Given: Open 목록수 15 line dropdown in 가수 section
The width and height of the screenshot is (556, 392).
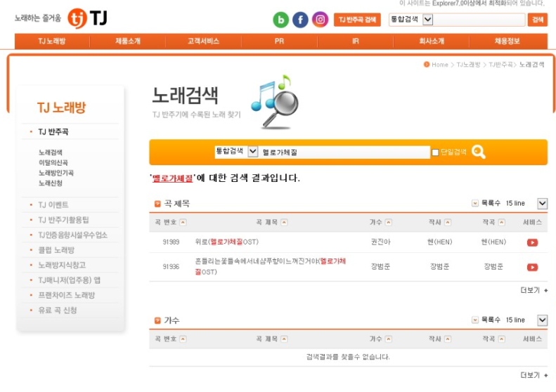Looking at the screenshot, I should pyautogui.click(x=543, y=320).
